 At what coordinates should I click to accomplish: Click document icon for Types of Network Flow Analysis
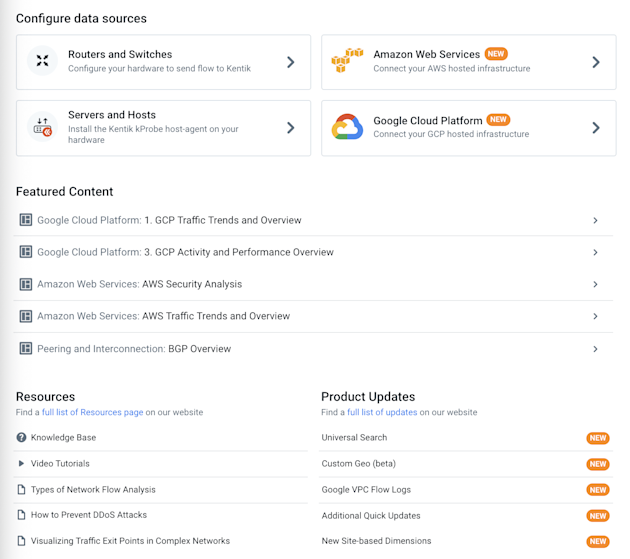coord(21,489)
